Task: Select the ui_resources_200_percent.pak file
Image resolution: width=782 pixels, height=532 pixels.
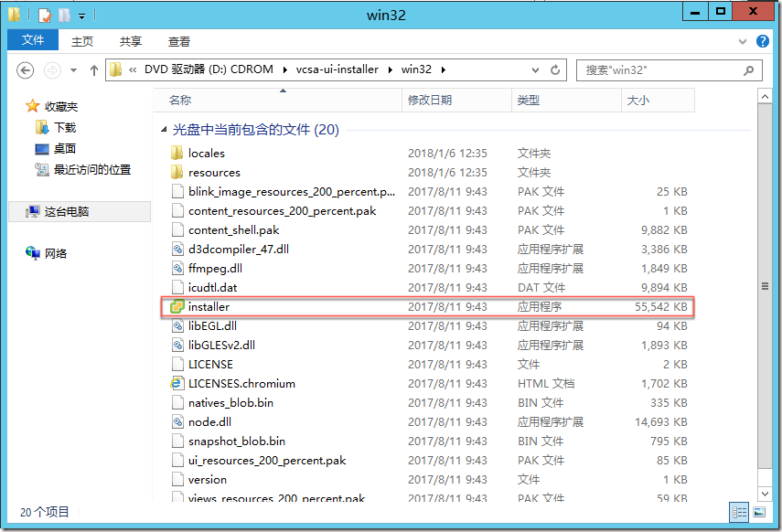Action: click(x=267, y=460)
